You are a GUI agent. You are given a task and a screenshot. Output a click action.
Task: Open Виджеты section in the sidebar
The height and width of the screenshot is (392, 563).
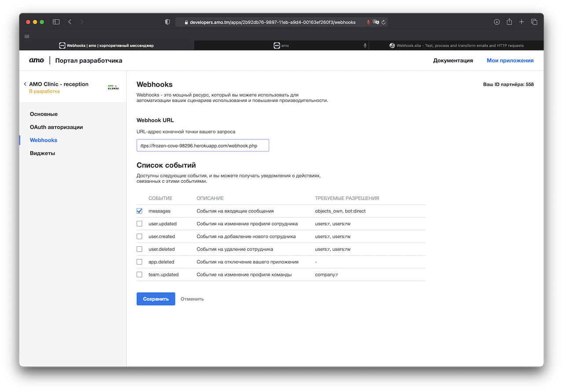point(42,153)
